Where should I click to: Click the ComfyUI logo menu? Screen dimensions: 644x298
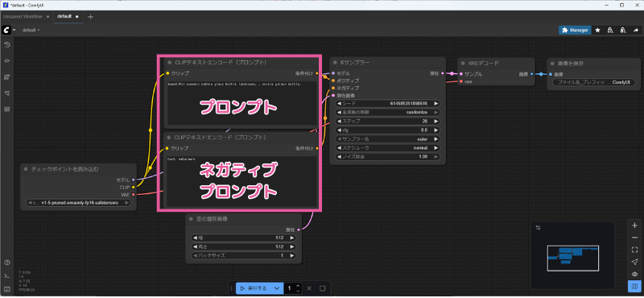pyautogui.click(x=6, y=30)
